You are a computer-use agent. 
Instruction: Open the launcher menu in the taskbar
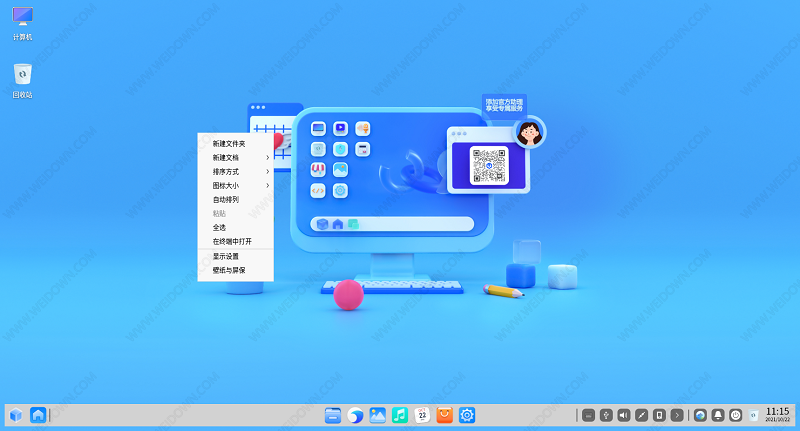[x=15, y=414]
